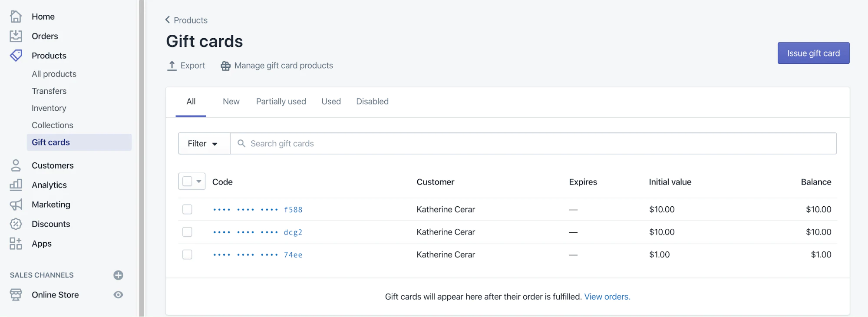Click the Apps grid icon
Screen dimensions: 868x317
[16, 244]
